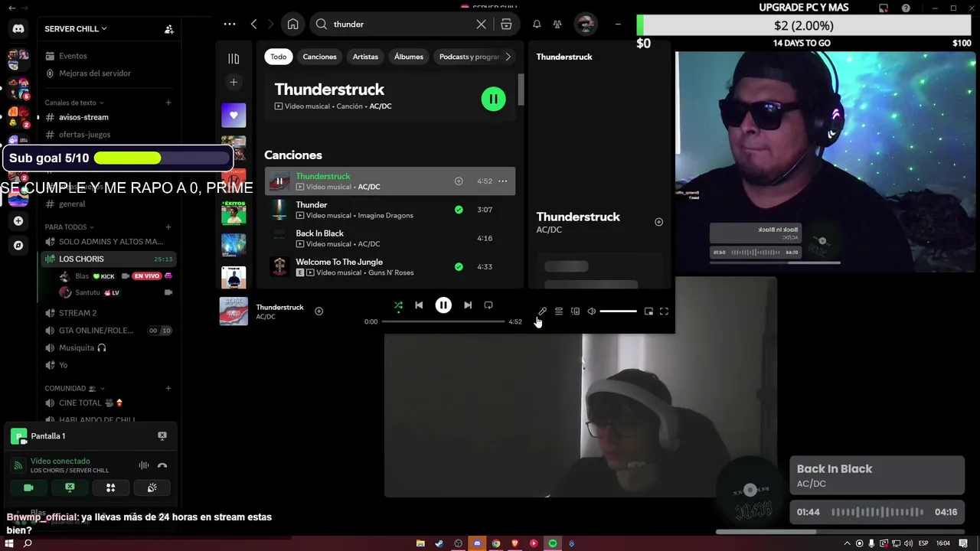The height and width of the screenshot is (551, 980).
Task: Toggle saved checkmark on Thunder by Imagine Dragons
Action: coord(459,210)
